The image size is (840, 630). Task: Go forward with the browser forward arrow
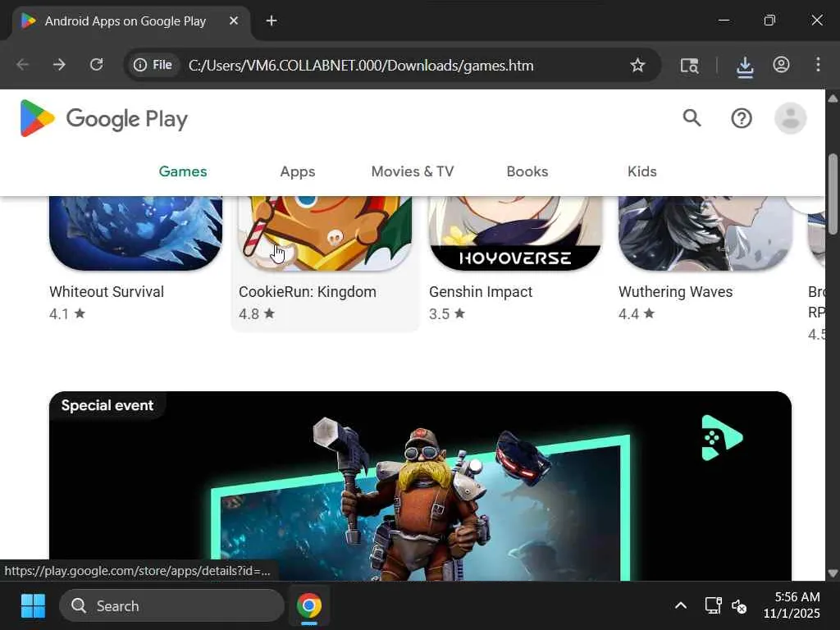(59, 65)
